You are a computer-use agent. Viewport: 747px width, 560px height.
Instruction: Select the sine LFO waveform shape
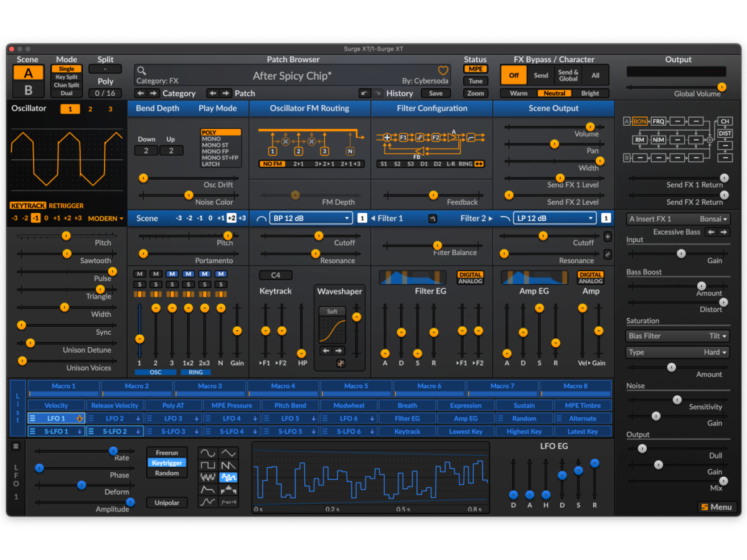pos(207,453)
